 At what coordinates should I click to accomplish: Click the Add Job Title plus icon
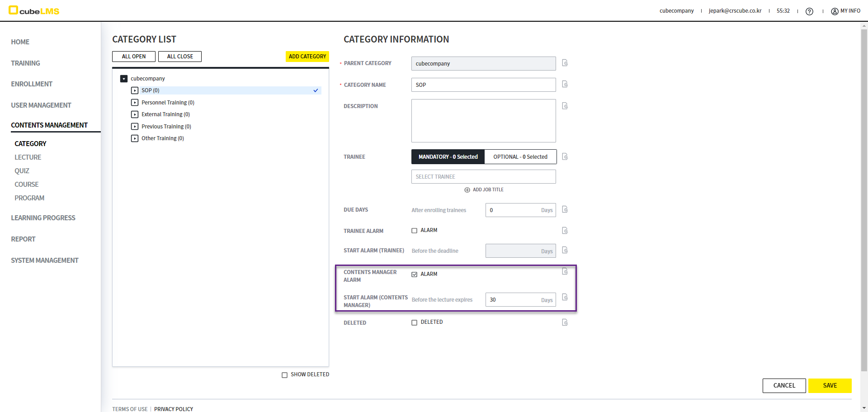click(467, 190)
